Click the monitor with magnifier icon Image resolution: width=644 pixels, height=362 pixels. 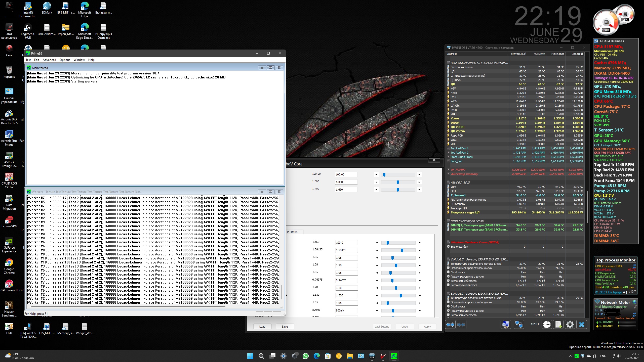point(506,325)
